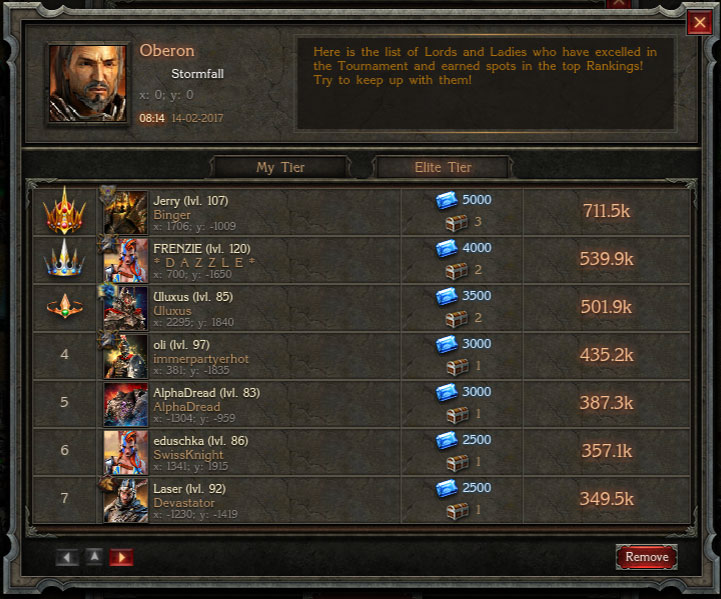Image resolution: width=721 pixels, height=599 pixels.
Task: Jump to top with the up arrow
Action: [x=94, y=557]
